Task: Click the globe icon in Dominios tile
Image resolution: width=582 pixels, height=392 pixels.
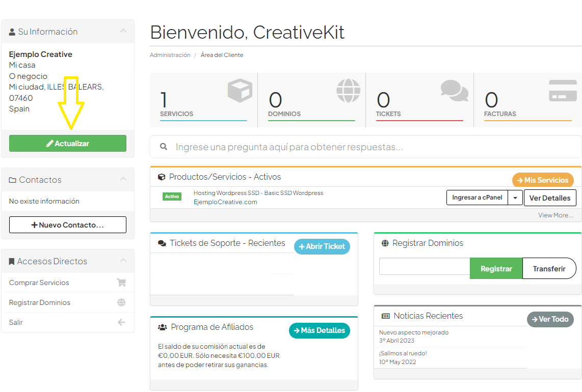Action: [x=348, y=91]
